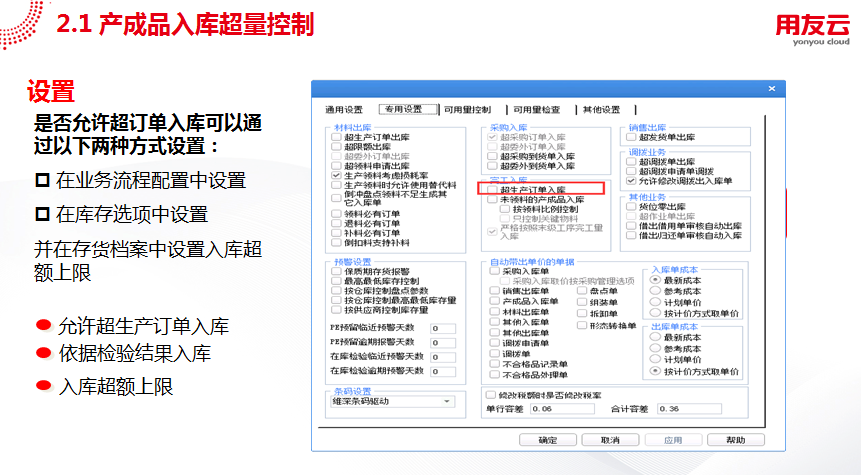This screenshot has height=475, width=861.
Task: Open the 可用量检查 tab
Action: click(x=536, y=110)
